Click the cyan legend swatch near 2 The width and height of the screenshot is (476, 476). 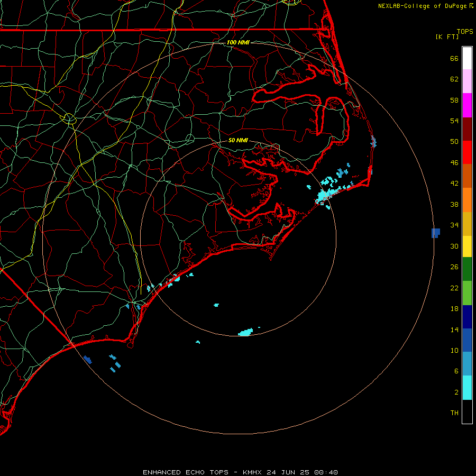tap(467, 387)
